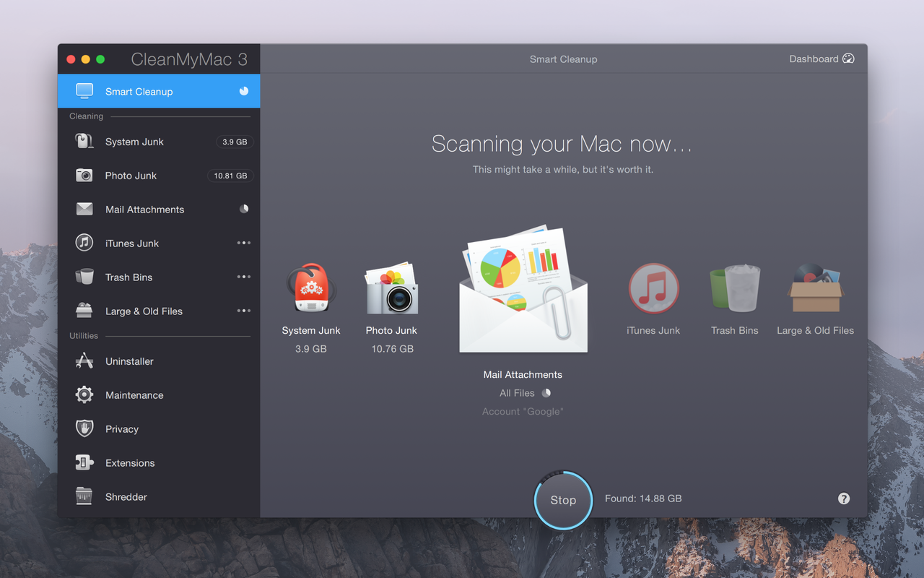The width and height of the screenshot is (924, 578).
Task: Click the All Files label
Action: (x=517, y=393)
